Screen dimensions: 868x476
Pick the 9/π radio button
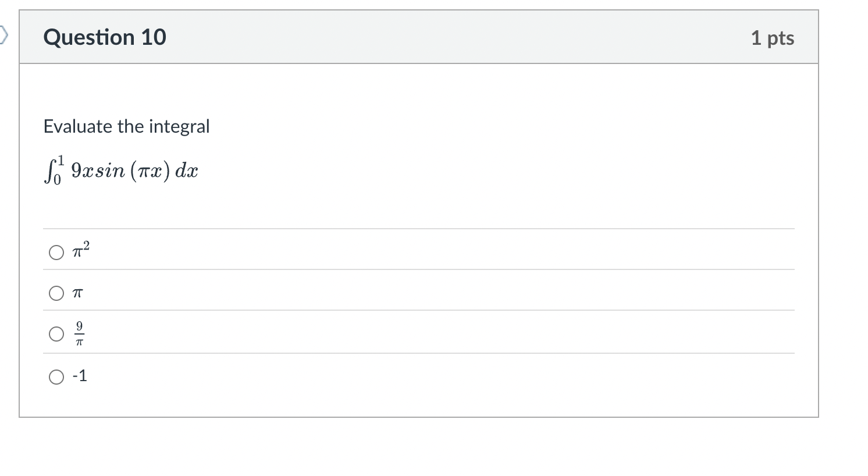click(56, 334)
